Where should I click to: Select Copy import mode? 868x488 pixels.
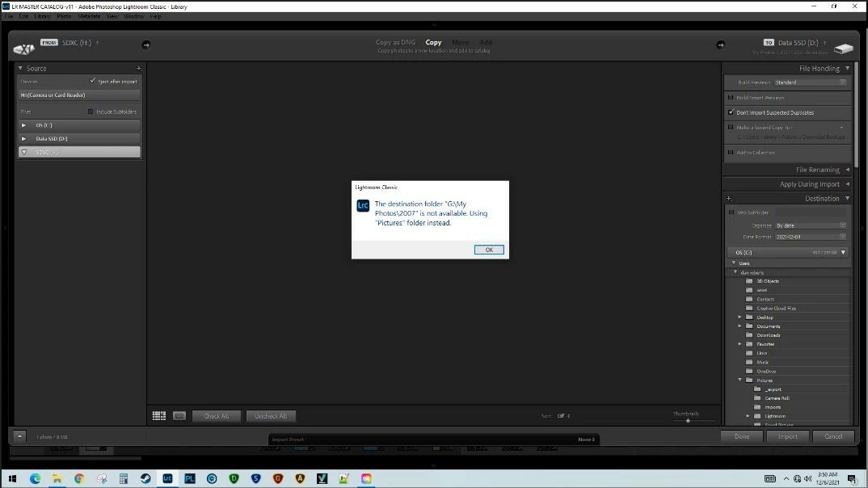433,43
